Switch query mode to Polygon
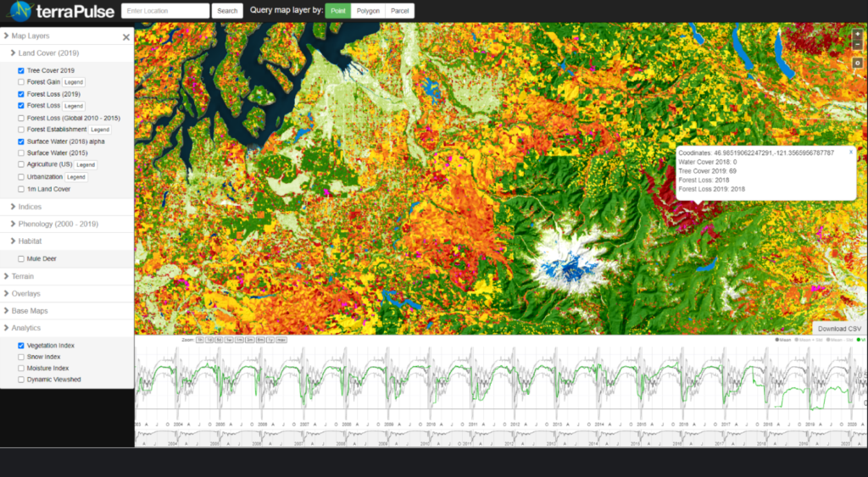 click(367, 11)
